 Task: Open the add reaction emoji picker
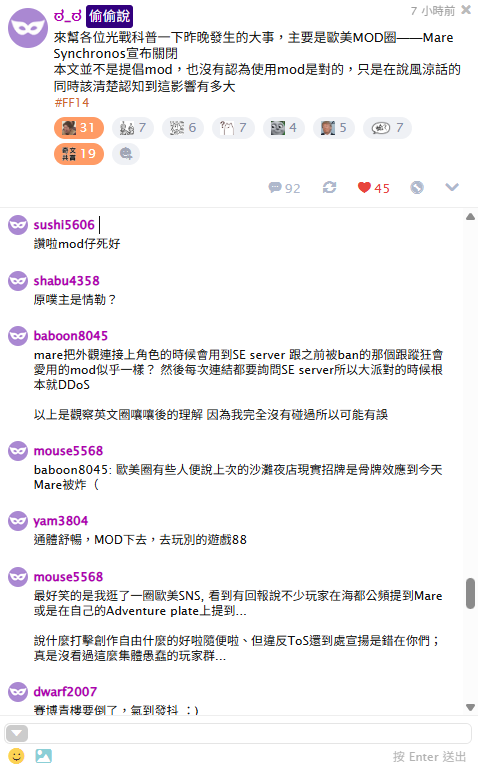point(126,154)
